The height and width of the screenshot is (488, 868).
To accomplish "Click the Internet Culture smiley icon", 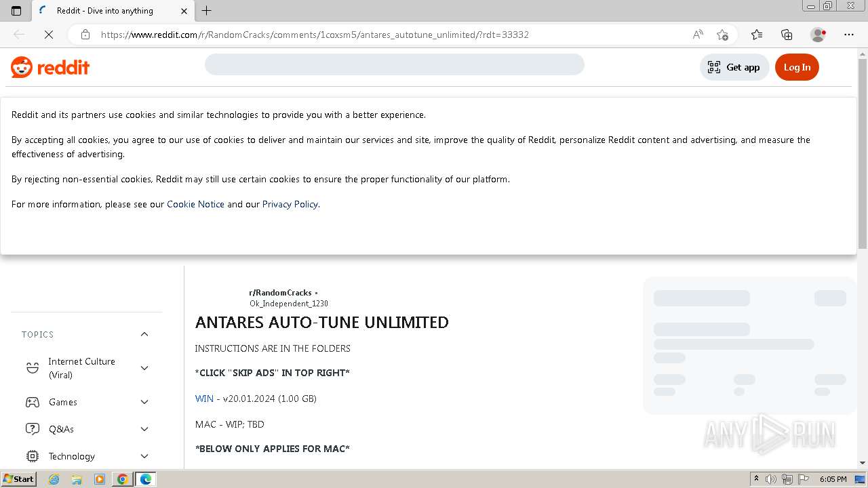I will click(x=33, y=368).
